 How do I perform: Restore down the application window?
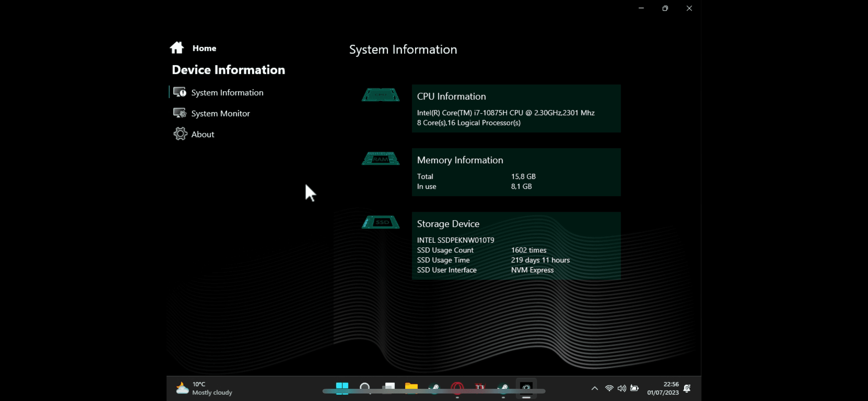665,8
